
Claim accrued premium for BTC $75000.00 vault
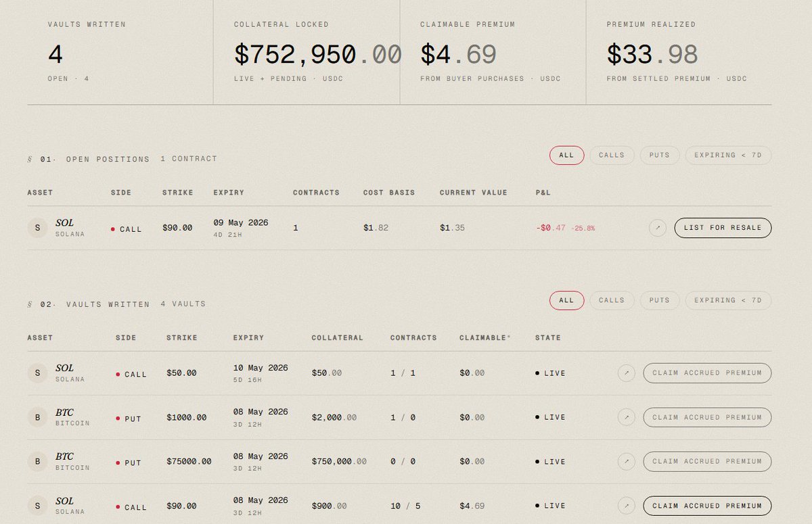(707, 462)
